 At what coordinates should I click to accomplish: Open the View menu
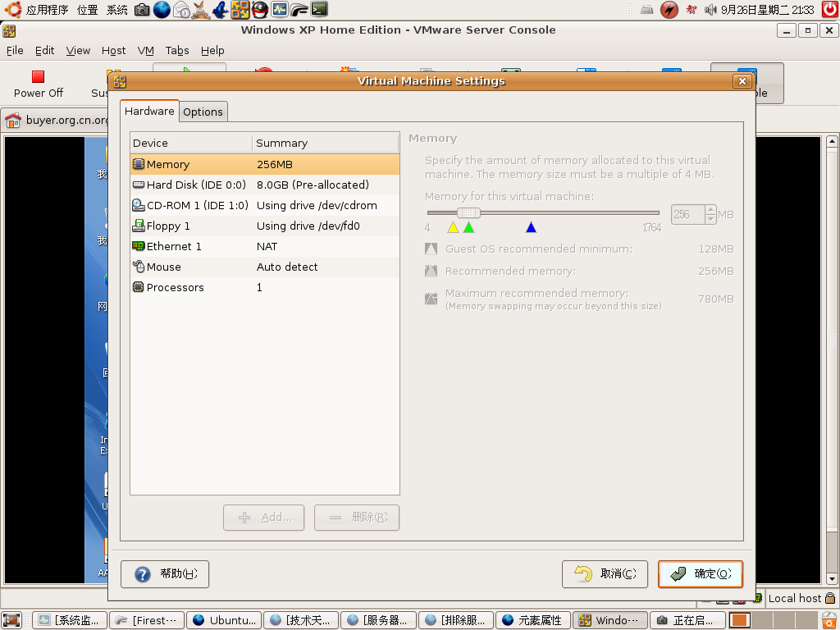pos(78,50)
